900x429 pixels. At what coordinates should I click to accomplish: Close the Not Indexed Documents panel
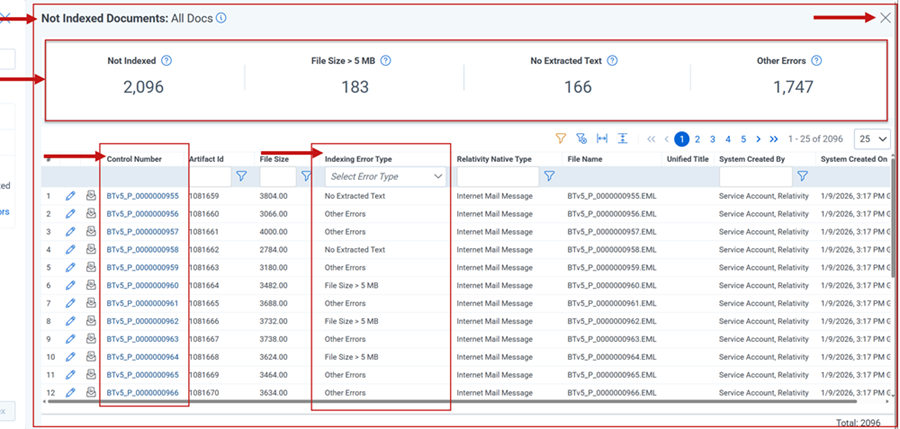click(x=885, y=18)
